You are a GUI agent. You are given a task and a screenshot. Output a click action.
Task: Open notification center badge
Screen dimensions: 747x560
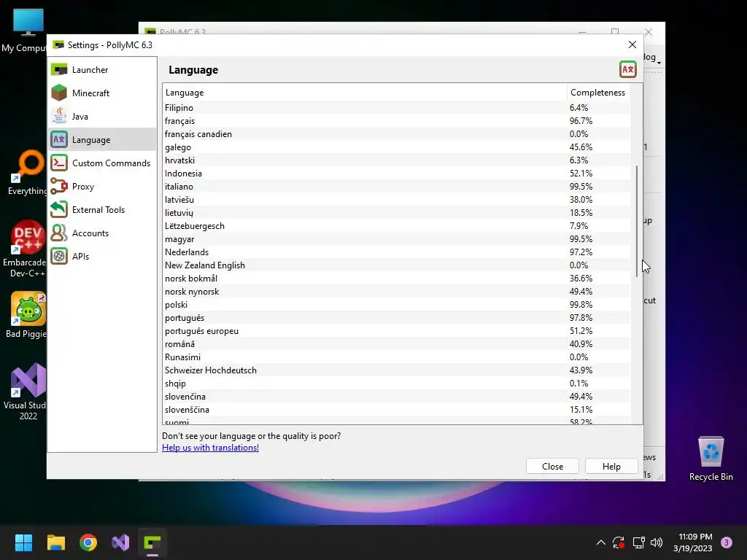tap(727, 542)
